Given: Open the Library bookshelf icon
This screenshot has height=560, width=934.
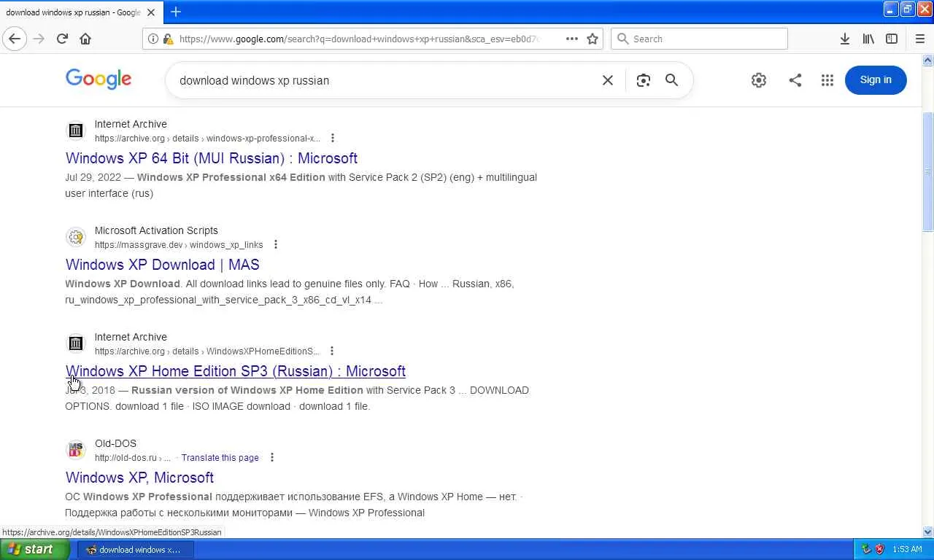Looking at the screenshot, I should pos(868,39).
